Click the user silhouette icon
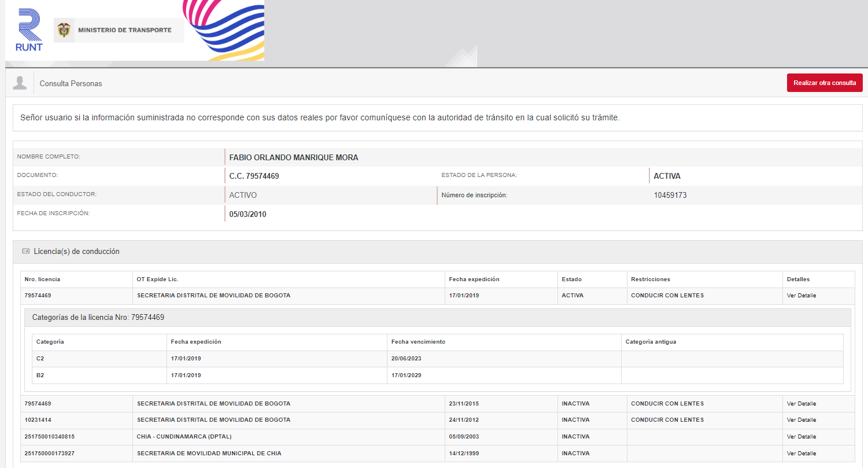 point(20,83)
